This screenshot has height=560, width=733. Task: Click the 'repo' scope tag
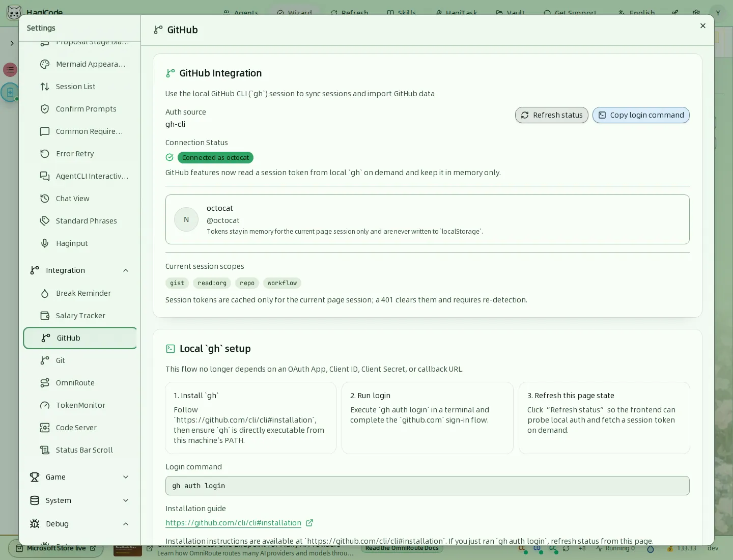click(x=247, y=283)
